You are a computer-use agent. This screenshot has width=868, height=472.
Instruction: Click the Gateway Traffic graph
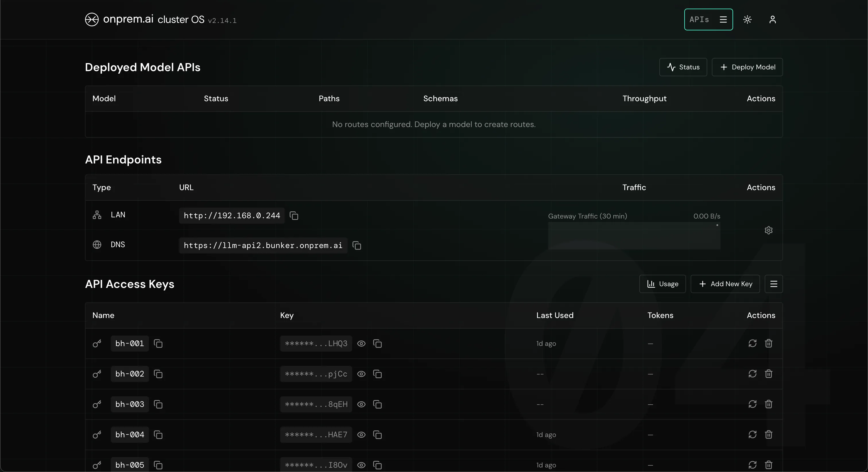[x=634, y=236]
